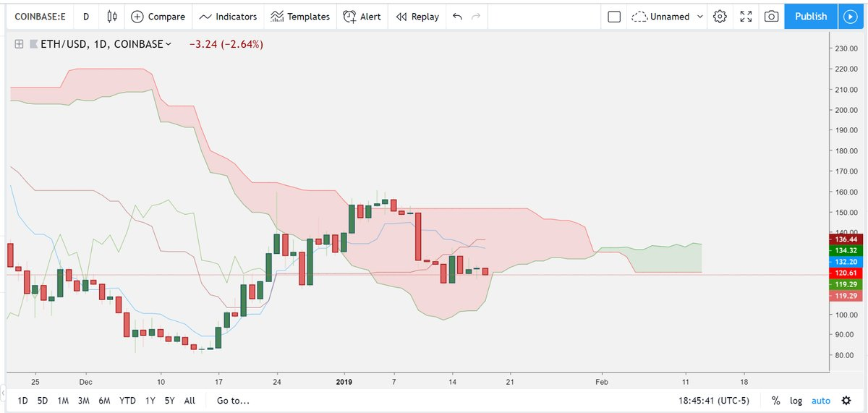Create a new Alert

click(362, 17)
